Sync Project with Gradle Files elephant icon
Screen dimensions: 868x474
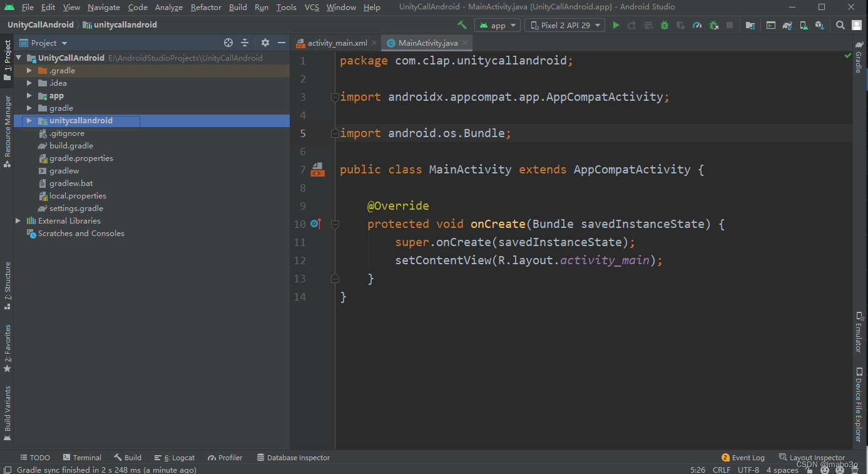(x=787, y=26)
